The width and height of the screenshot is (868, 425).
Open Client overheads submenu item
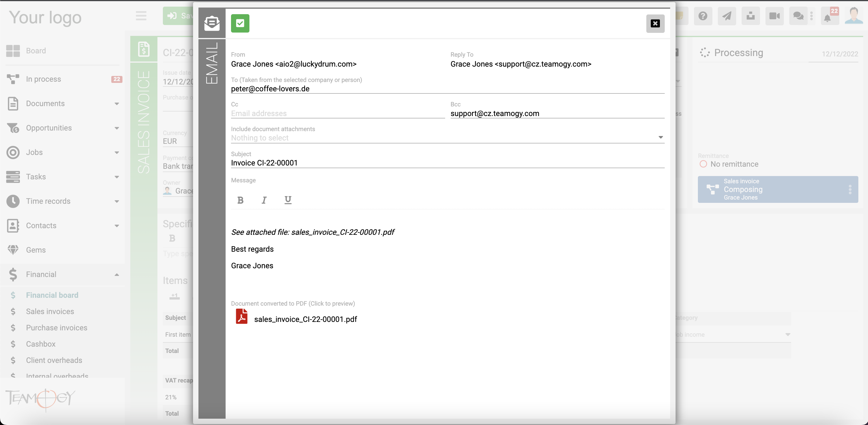point(54,360)
